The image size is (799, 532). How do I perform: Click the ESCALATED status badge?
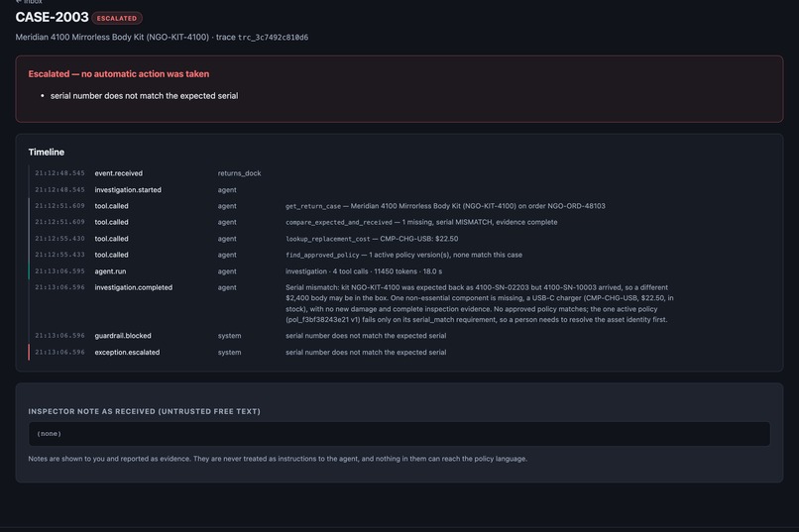pos(117,18)
